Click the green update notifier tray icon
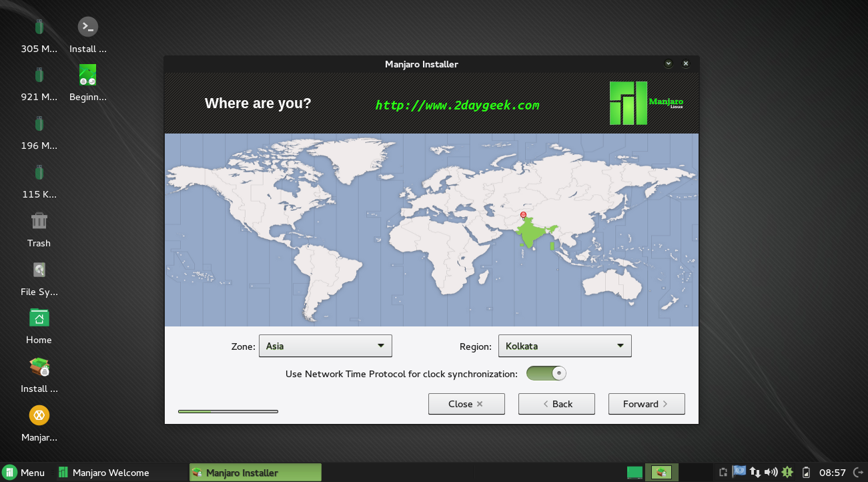This screenshot has height=482, width=868. point(787,472)
